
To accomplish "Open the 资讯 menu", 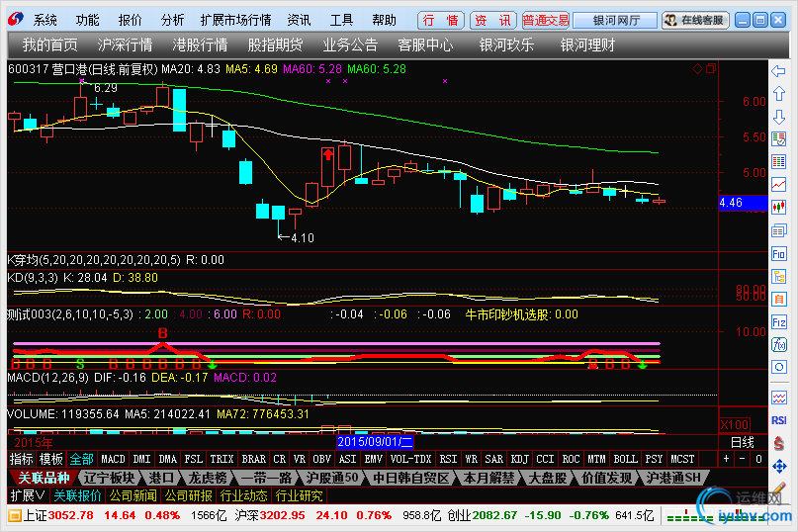I will point(299,21).
